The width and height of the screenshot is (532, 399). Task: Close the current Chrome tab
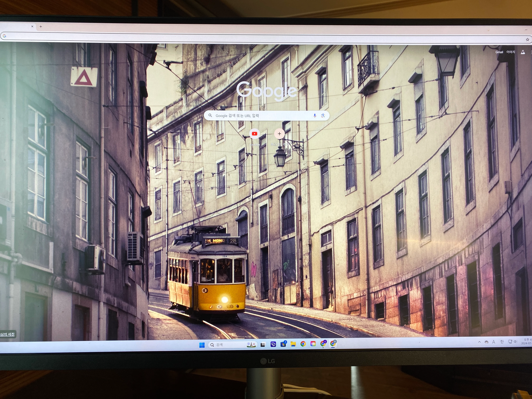[32, 27]
